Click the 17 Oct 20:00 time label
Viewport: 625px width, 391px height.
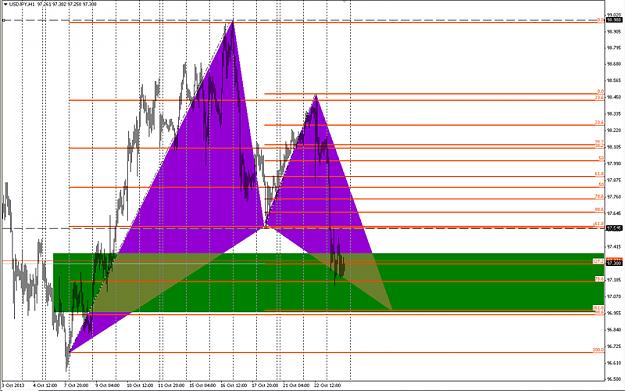tap(265, 385)
